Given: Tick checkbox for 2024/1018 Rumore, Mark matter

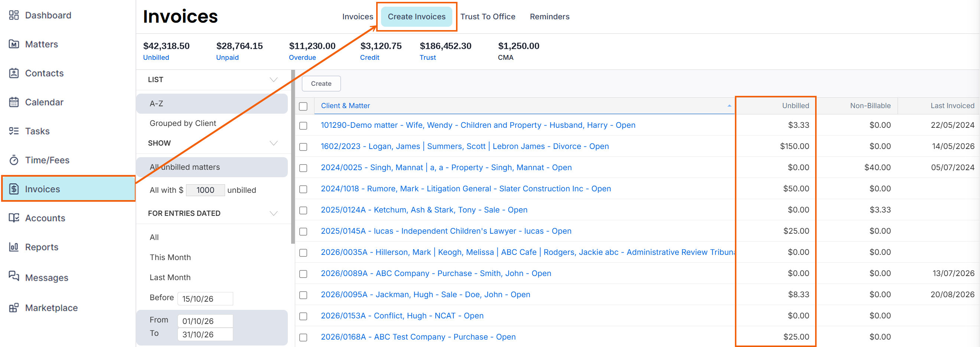Looking at the screenshot, I should [x=303, y=189].
